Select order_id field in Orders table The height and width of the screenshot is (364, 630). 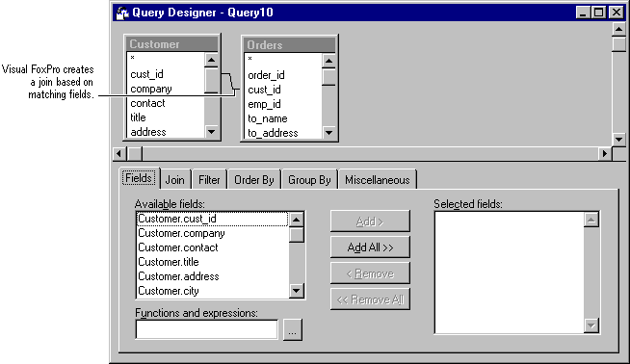tap(283, 75)
